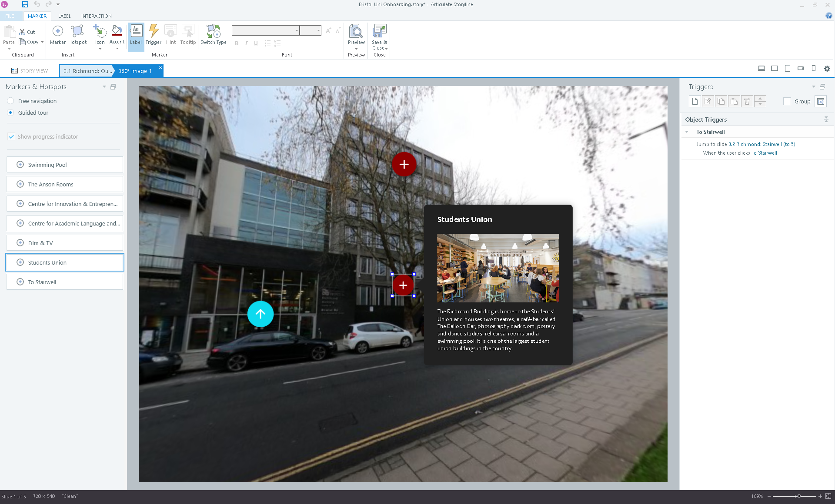Click Save & Close icon
Screen dimensions: 835x504
pos(379,32)
